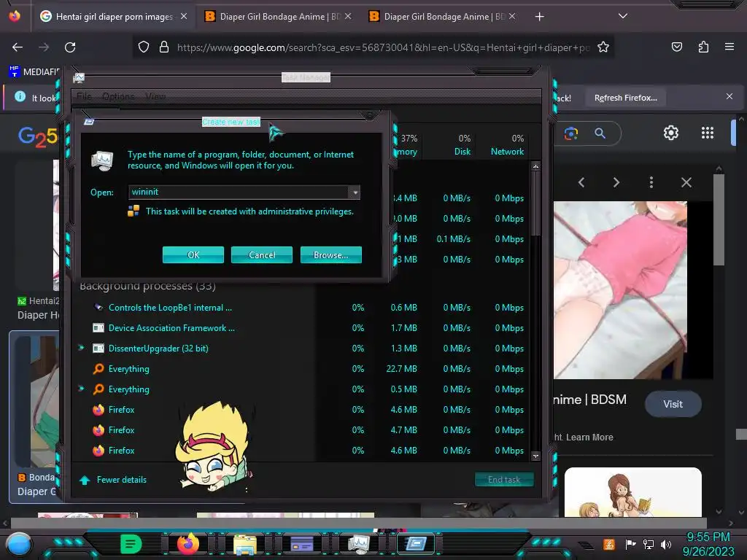
Task: Open the Firefox hamburger application menu
Action: pos(729,47)
